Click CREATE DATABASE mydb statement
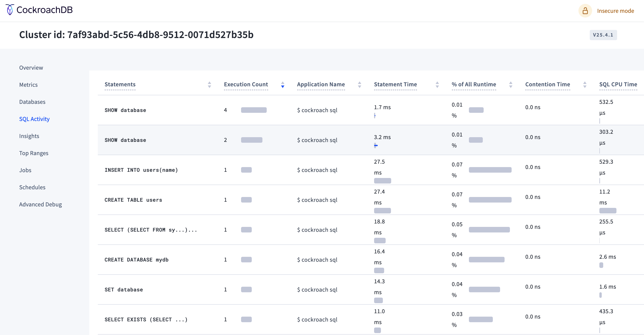 coord(136,259)
